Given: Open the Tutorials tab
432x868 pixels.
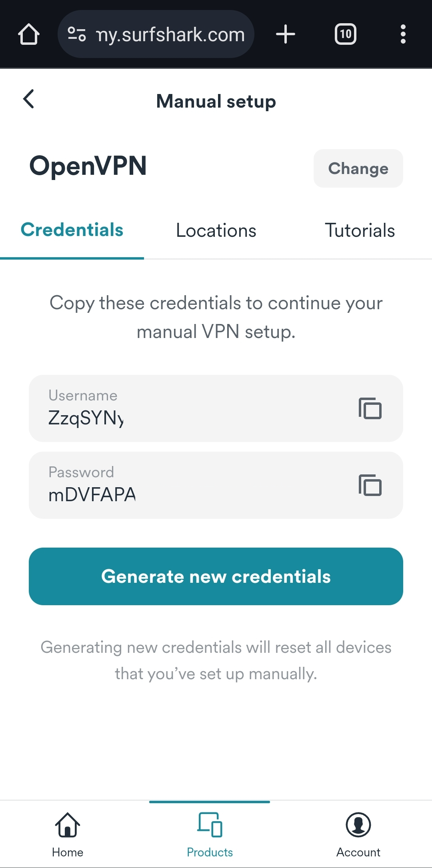Looking at the screenshot, I should 360,231.
